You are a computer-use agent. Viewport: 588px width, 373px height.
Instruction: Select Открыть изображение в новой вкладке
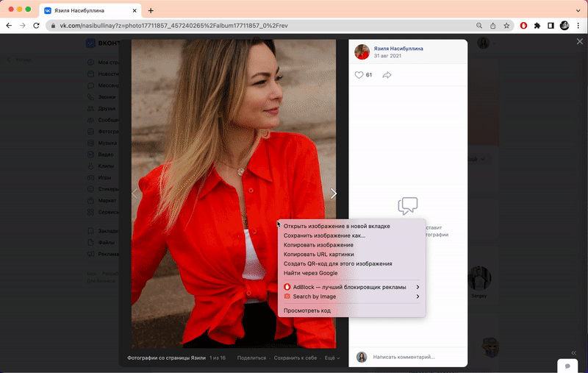(351, 227)
